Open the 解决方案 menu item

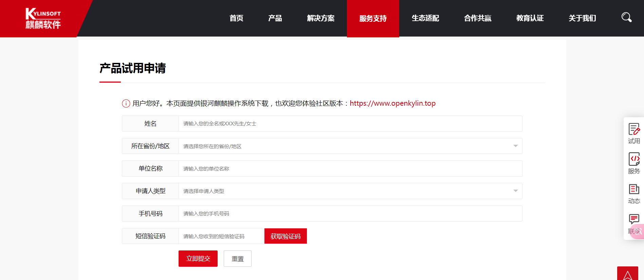[x=321, y=18]
